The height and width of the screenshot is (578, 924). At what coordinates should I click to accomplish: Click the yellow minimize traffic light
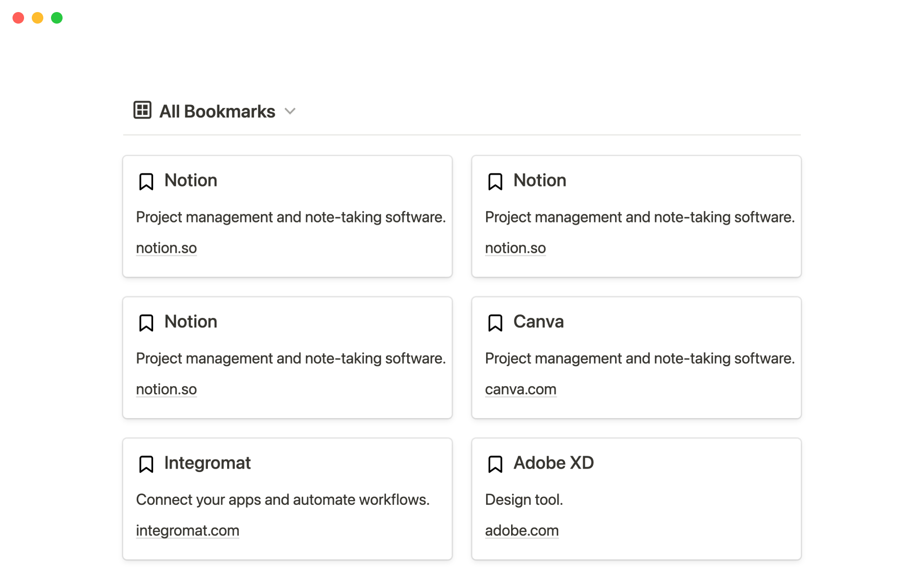click(x=37, y=17)
